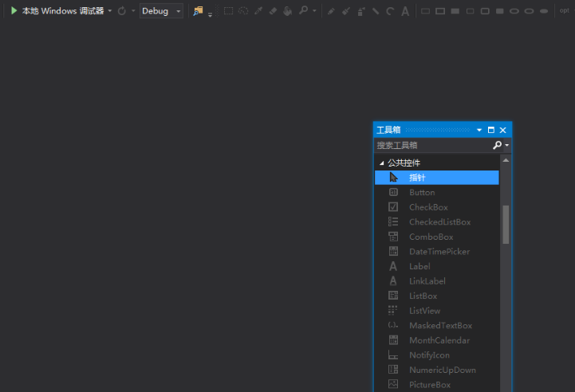Choose the DateTimePicker control

(x=439, y=252)
